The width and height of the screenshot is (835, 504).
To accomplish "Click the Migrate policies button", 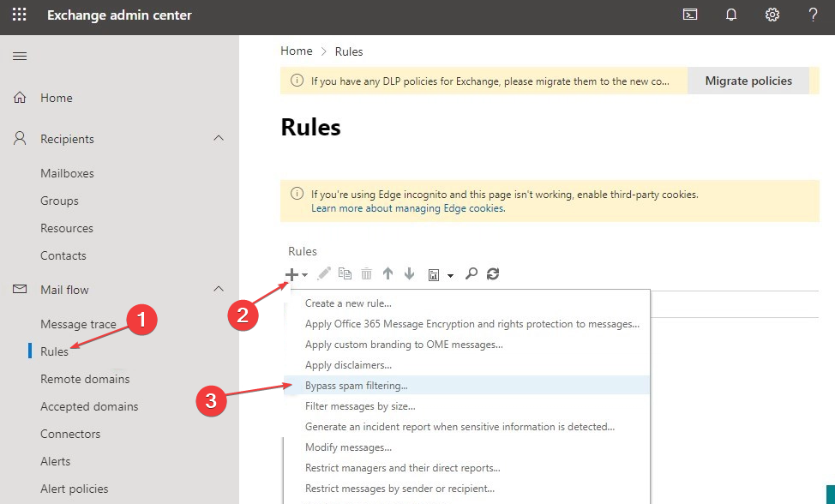I will [748, 81].
